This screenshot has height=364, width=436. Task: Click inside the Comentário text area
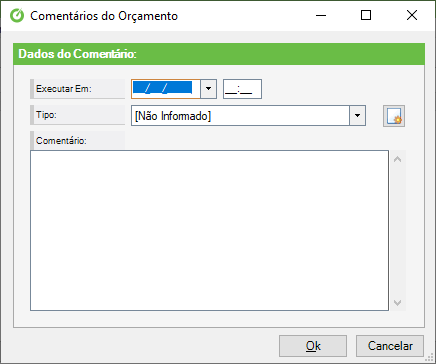(x=209, y=230)
